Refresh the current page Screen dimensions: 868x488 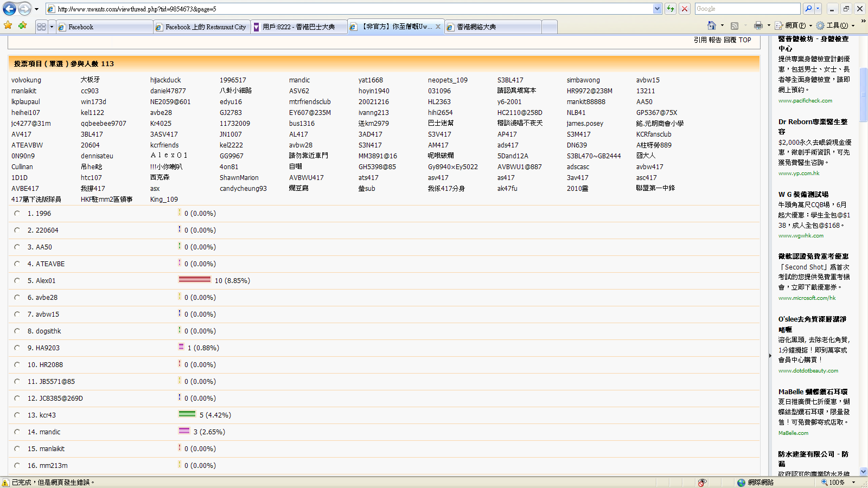671,9
